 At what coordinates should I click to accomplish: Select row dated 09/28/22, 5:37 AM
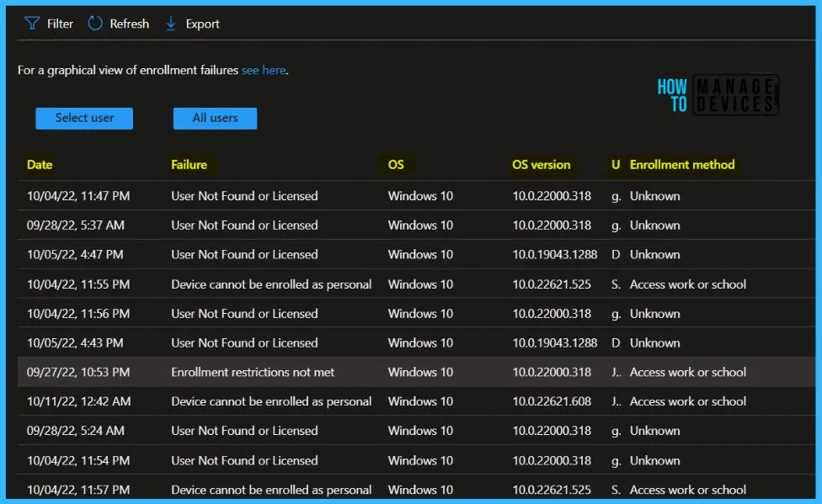[416, 225]
